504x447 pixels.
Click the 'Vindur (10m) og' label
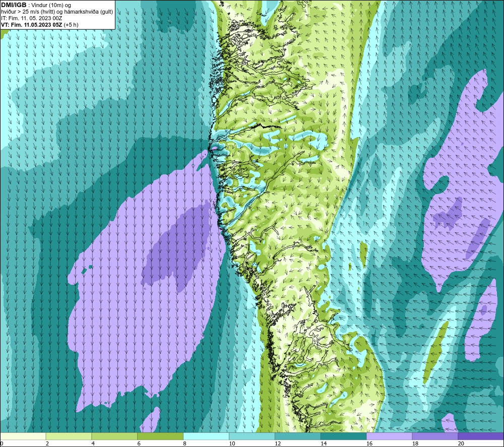click(x=51, y=5)
